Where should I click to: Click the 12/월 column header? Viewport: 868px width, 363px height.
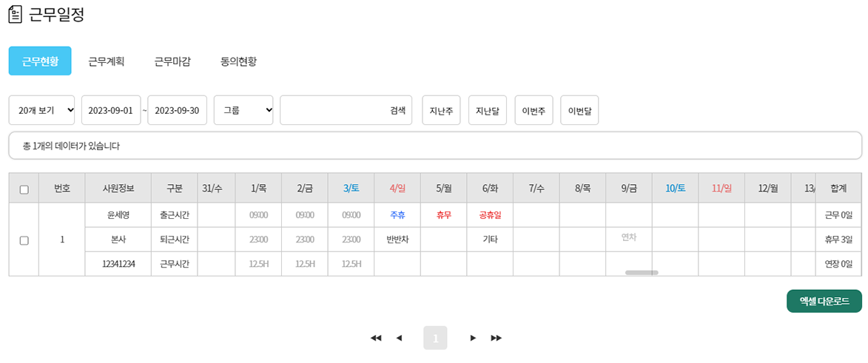768,188
